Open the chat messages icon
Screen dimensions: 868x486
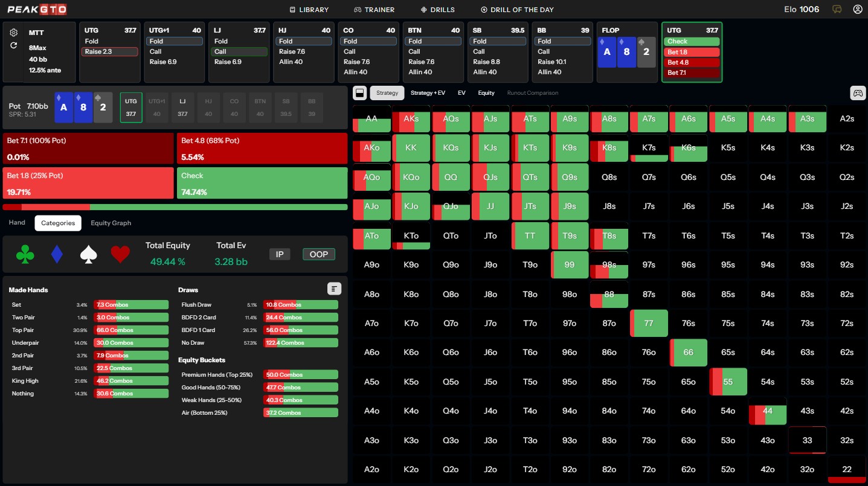point(837,10)
